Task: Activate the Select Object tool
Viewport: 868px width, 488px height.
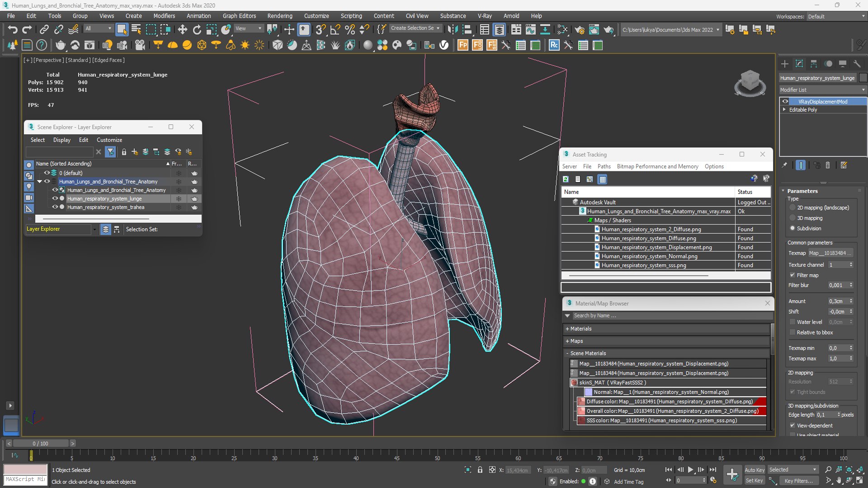Action: (x=122, y=30)
